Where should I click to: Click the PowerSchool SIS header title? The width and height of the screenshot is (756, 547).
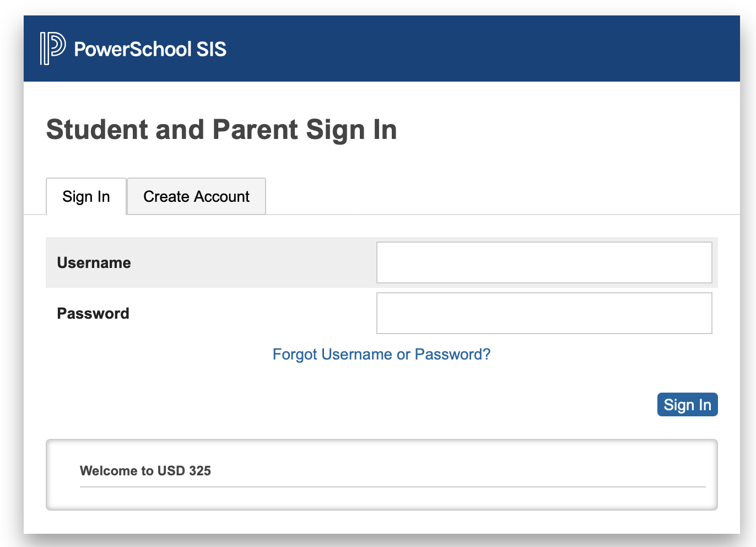point(150,49)
